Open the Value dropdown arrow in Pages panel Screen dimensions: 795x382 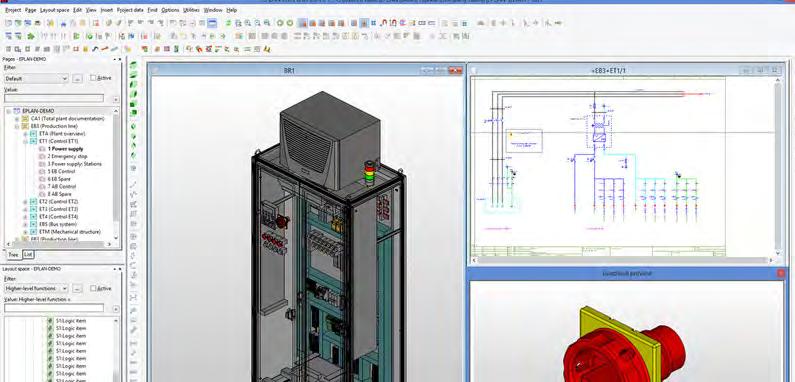point(116,99)
